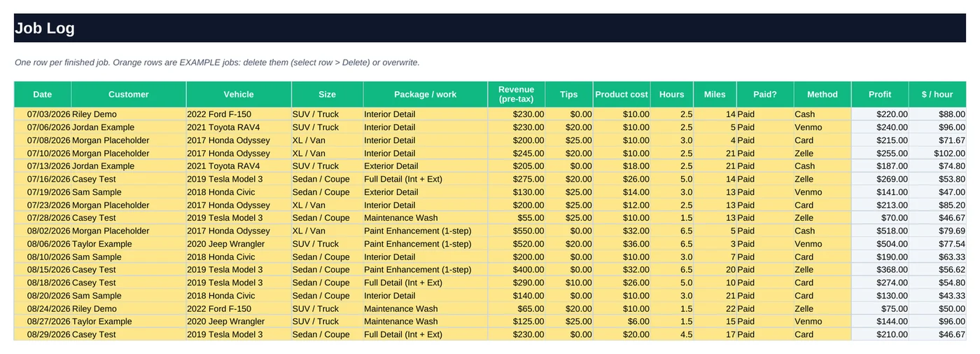Select profit cell $70.00

pos(880,218)
